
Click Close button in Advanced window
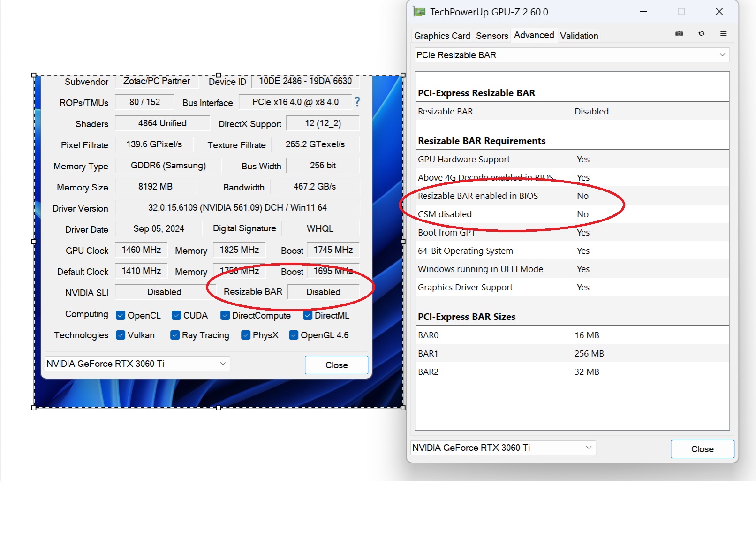pos(702,449)
